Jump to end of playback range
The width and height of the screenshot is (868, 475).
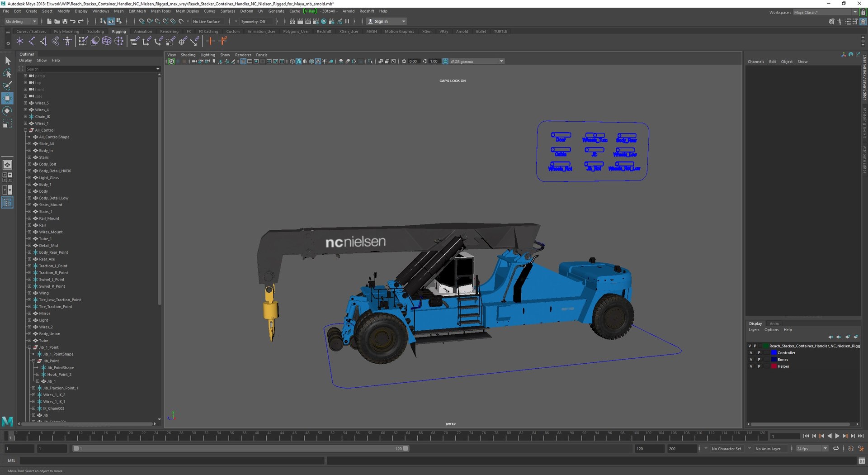tap(860, 436)
